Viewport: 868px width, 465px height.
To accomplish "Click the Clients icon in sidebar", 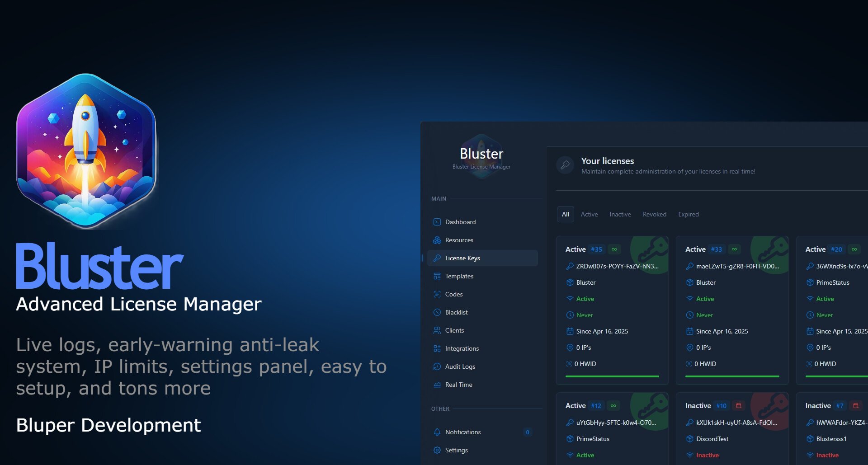I will 437,330.
